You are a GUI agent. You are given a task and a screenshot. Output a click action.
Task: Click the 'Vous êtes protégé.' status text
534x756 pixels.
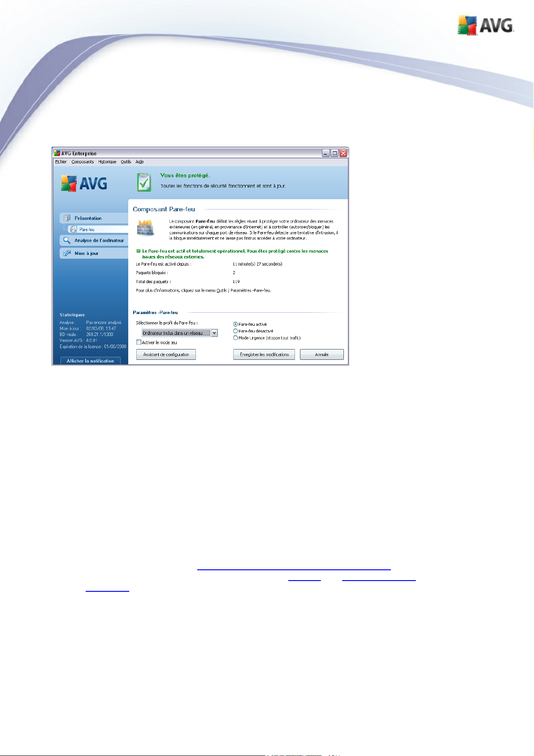(185, 175)
